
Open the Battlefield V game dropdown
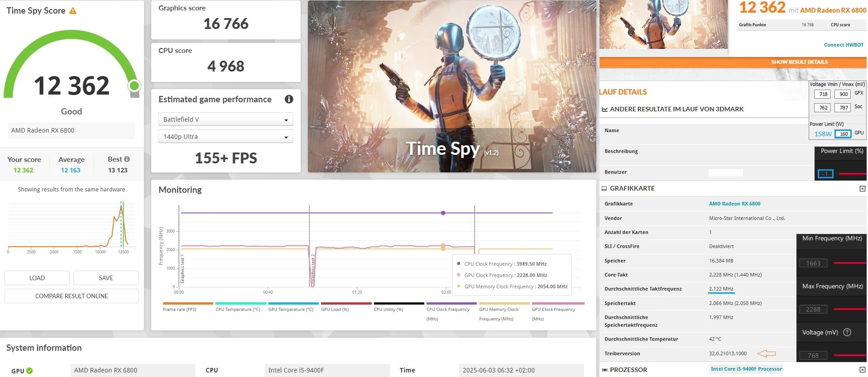tap(226, 119)
